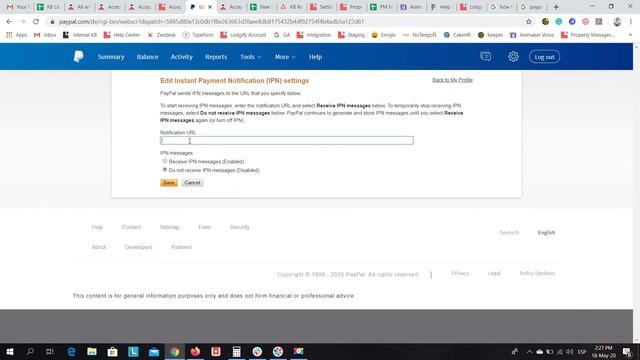
Task: Open Microsoft Store from the taskbar
Action: [x=113, y=351]
